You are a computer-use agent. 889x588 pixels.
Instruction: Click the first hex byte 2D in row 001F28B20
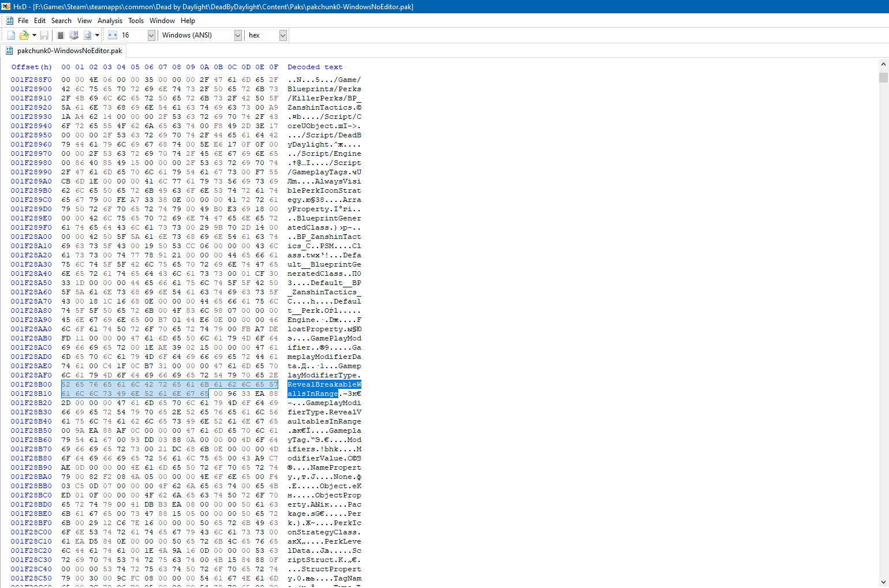(x=66, y=403)
